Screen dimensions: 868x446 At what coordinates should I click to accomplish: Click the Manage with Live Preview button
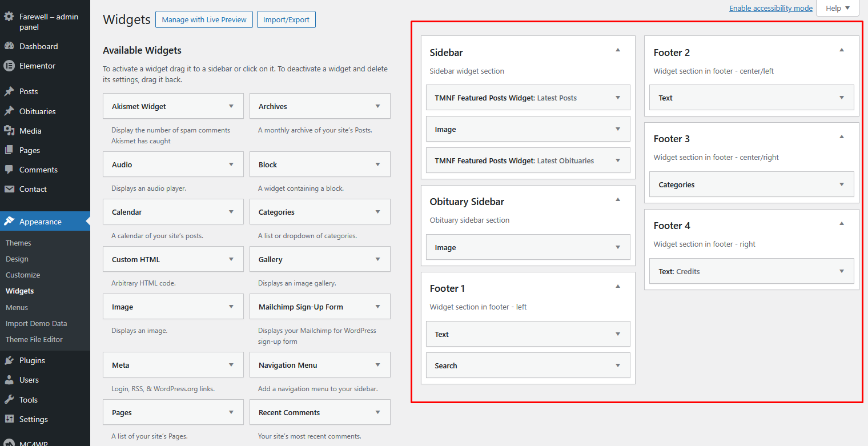pyautogui.click(x=204, y=19)
